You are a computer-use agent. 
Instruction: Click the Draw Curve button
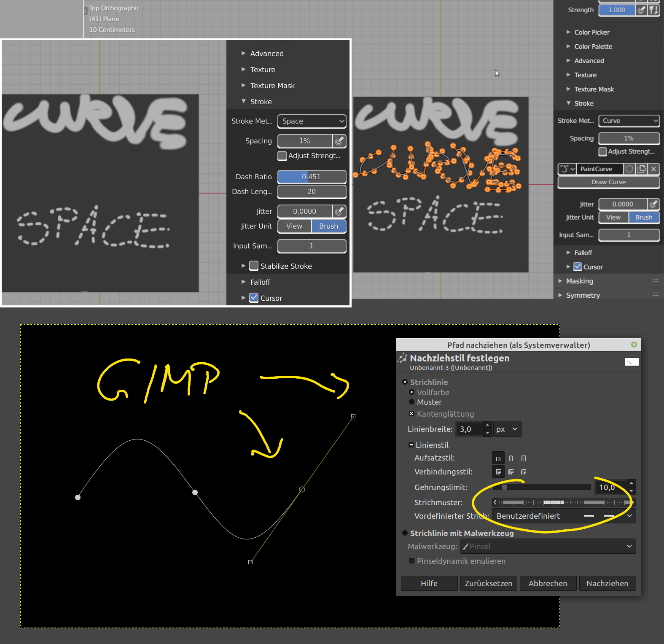pos(608,182)
